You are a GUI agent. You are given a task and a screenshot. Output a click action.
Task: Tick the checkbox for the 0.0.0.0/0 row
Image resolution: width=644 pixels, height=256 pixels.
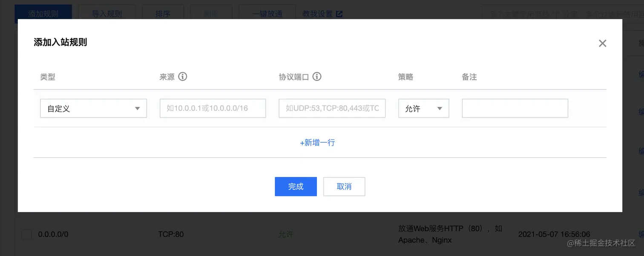pos(27,234)
